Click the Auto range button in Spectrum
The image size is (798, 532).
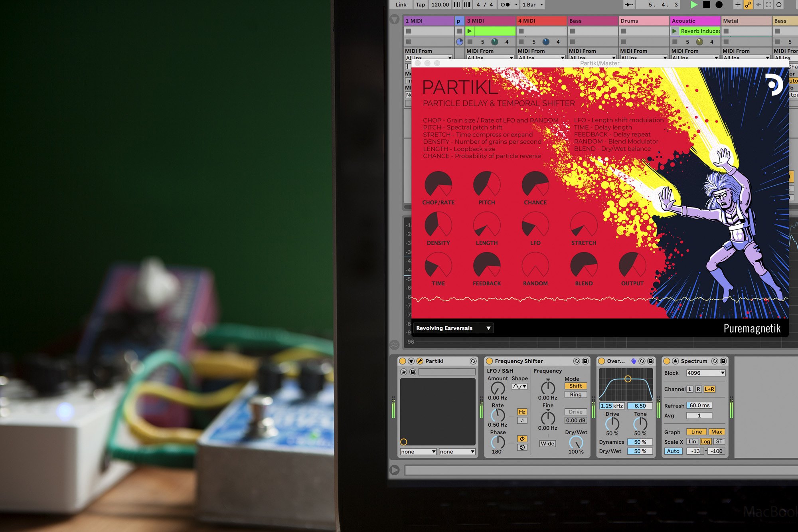pyautogui.click(x=673, y=451)
